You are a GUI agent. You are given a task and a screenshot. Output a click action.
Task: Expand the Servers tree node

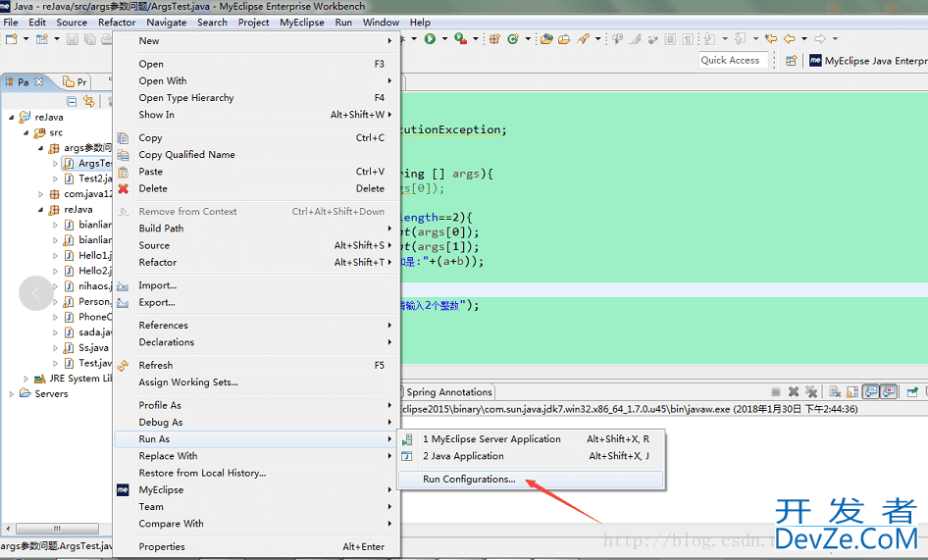[11, 393]
